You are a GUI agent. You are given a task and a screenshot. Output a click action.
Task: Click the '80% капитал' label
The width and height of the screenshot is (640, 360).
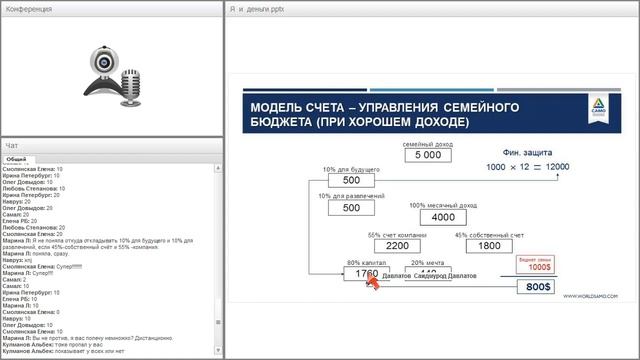coord(367,262)
